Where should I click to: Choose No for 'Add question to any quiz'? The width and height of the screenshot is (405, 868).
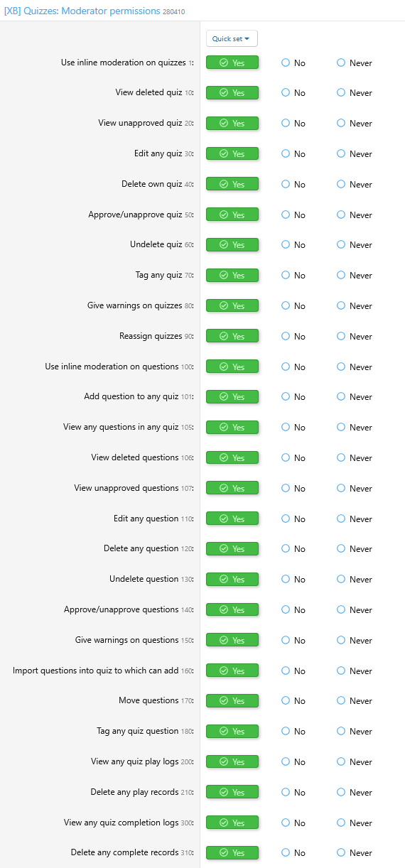[293, 397]
